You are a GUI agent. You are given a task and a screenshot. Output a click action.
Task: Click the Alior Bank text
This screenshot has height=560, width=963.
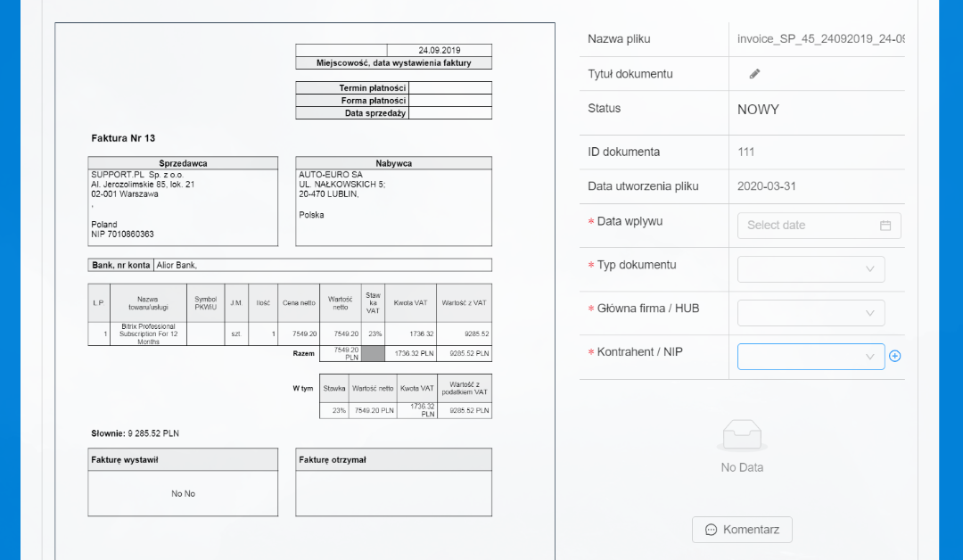[x=177, y=265]
